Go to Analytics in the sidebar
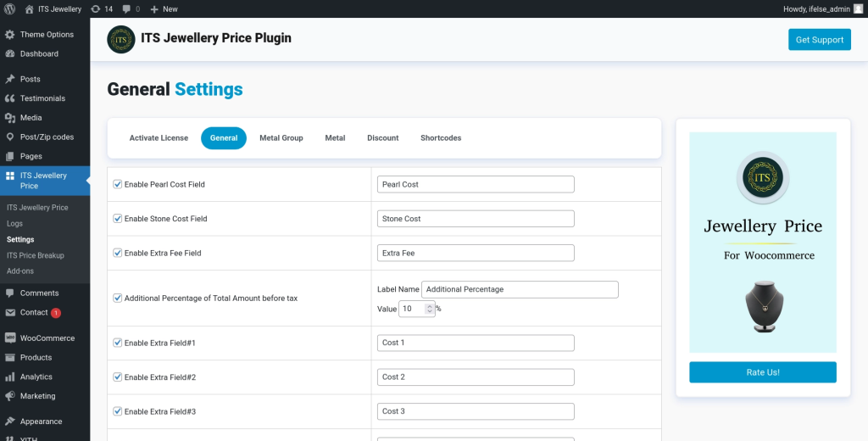Viewport: 868px width, 441px height. tap(36, 377)
